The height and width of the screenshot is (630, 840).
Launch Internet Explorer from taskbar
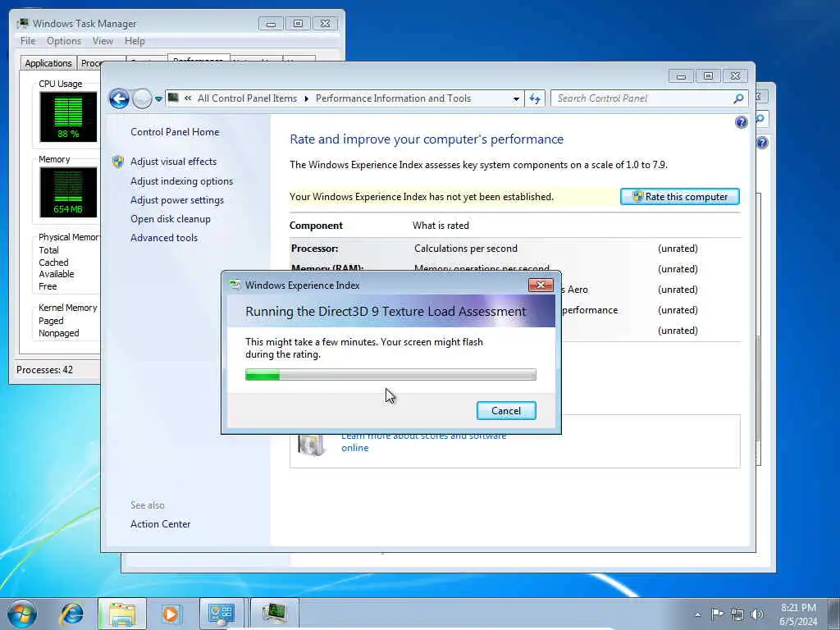pyautogui.click(x=72, y=614)
